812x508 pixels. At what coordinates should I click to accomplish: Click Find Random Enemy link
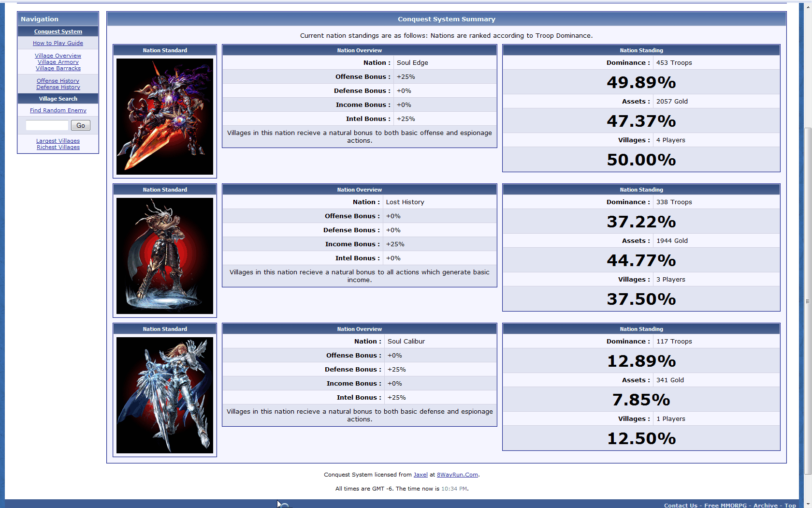[x=58, y=110]
